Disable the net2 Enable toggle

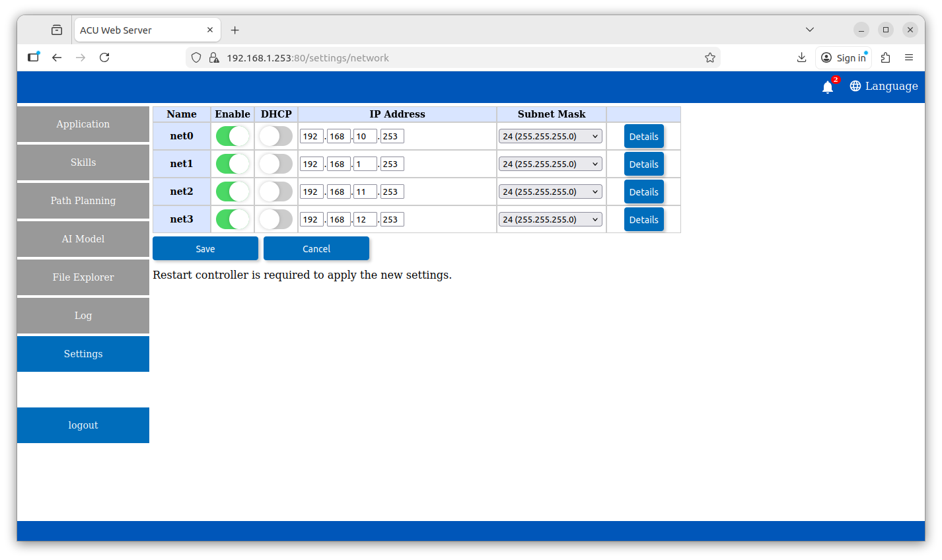pyautogui.click(x=233, y=192)
